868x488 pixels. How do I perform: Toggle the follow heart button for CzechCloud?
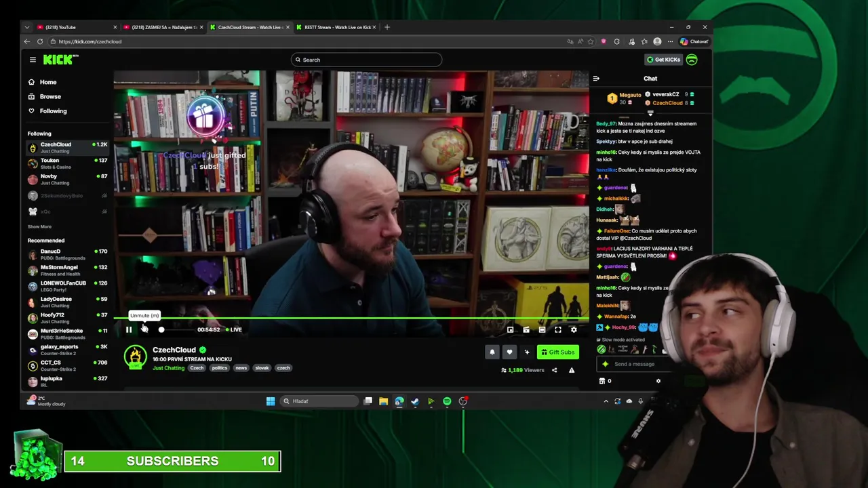click(509, 352)
